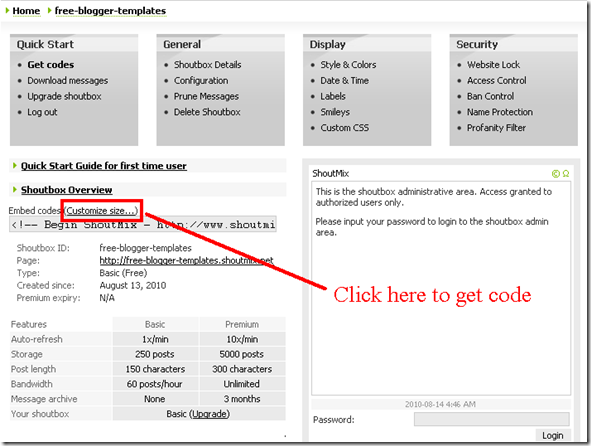This screenshot has height=446, width=591.
Task: Open Style & Colors under Display
Action: point(348,65)
